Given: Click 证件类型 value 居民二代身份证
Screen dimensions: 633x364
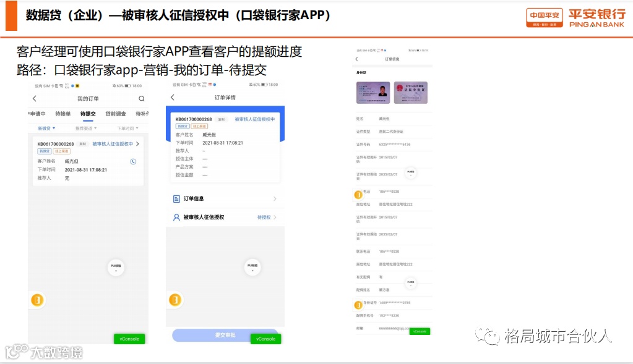Looking at the screenshot, I should (391, 132).
